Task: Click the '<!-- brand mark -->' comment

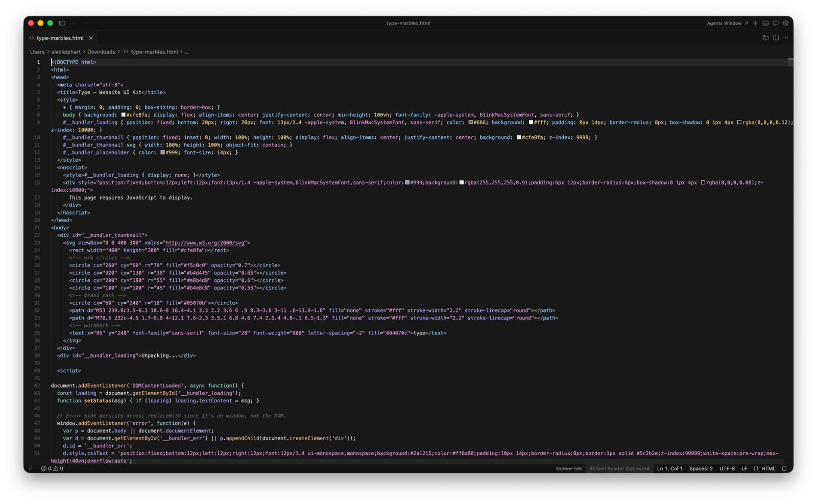Action: pyautogui.click(x=98, y=296)
